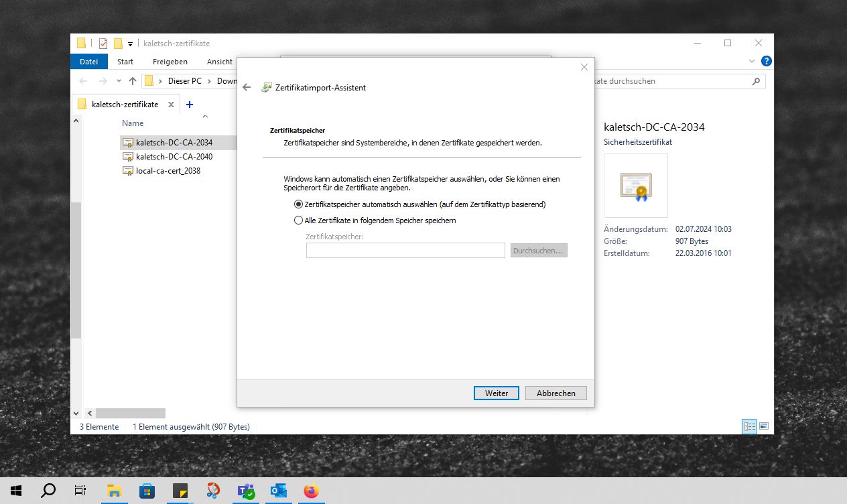
Task: Expand the ribbon with the chevron beside help
Action: (x=751, y=61)
